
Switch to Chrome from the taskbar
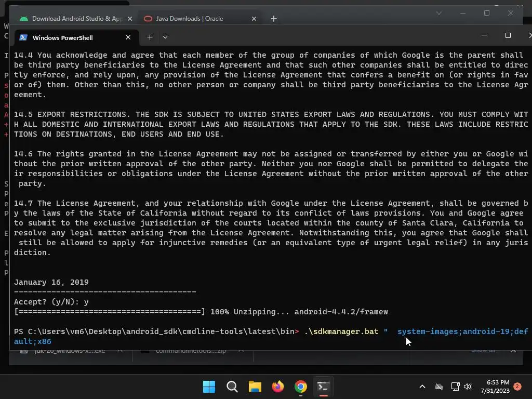pos(301,387)
